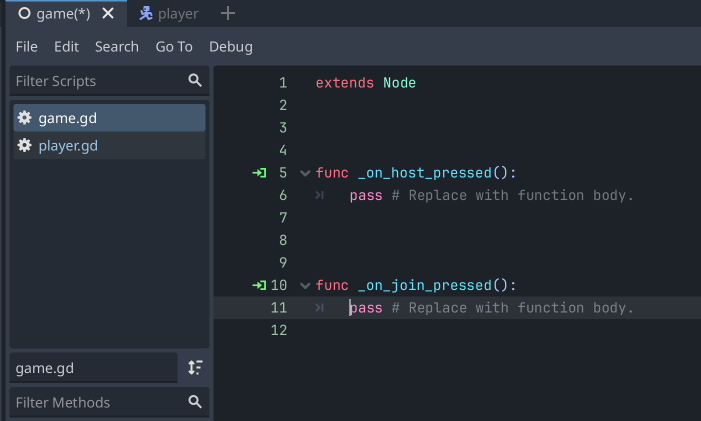Screen dimensions: 701x421
Task: Click the magnifier icon in Filter Methods
Action: (195, 402)
